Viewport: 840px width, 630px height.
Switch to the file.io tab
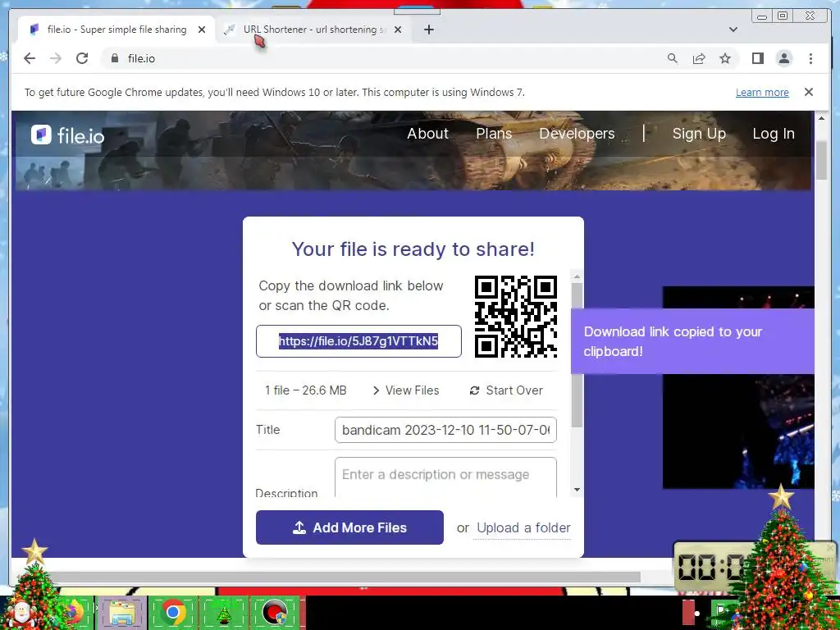(116, 30)
